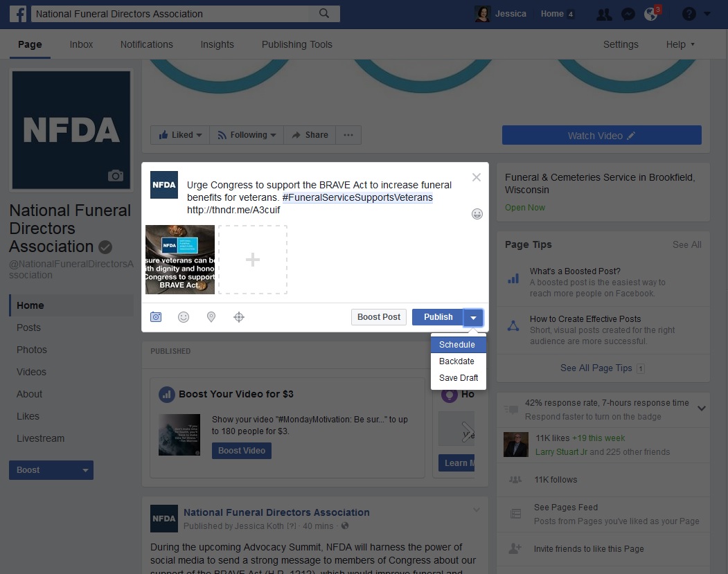Open the globe notifications icon

(651, 15)
